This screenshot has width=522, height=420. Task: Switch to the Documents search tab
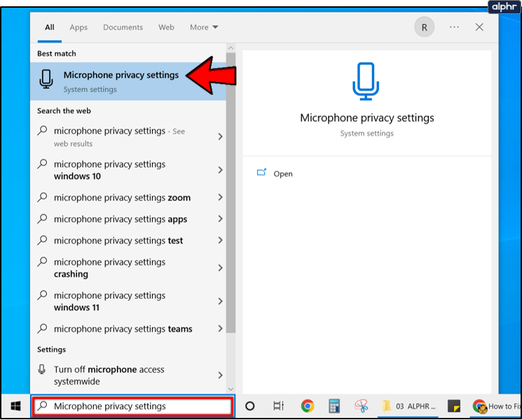click(x=123, y=27)
